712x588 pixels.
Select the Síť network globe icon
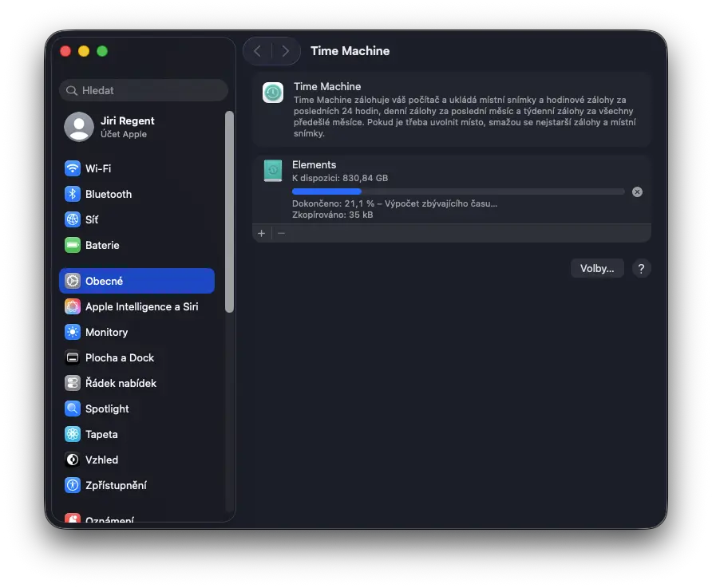pos(73,219)
